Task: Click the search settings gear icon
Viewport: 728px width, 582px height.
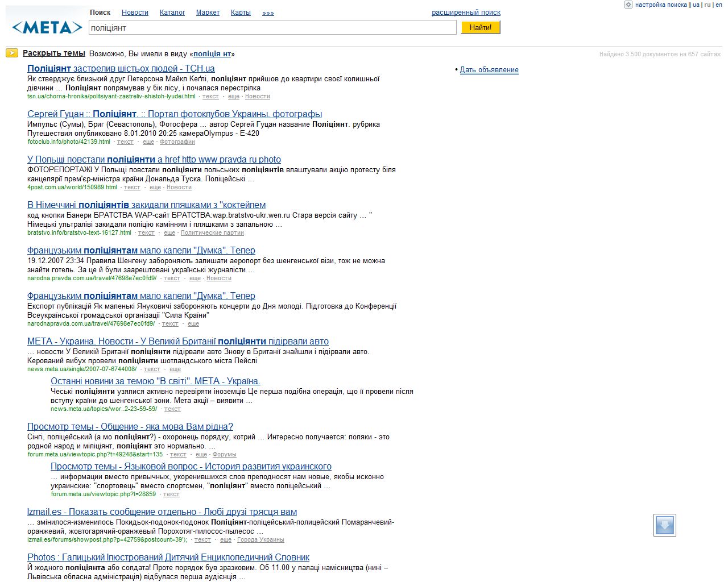Action: pos(628,5)
